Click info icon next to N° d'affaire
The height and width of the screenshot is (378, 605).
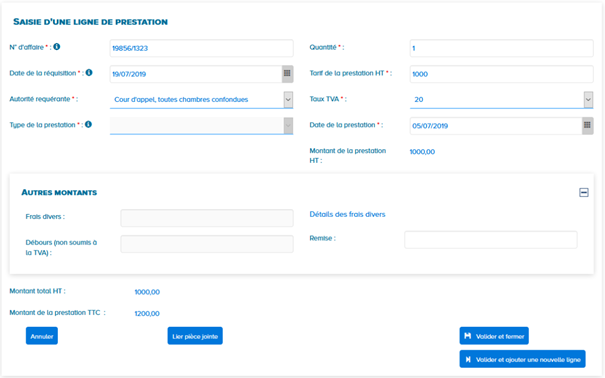pos(57,47)
